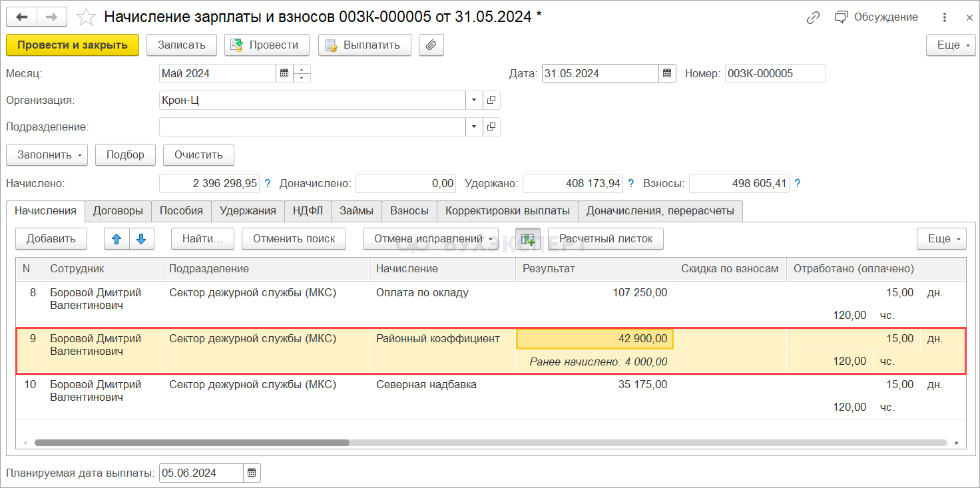980x488 pixels.
Task: Toggle calculation details table icon
Action: click(x=527, y=239)
